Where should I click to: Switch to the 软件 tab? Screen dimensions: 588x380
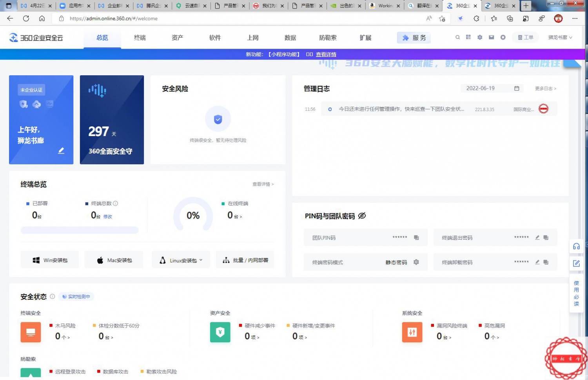tap(215, 38)
